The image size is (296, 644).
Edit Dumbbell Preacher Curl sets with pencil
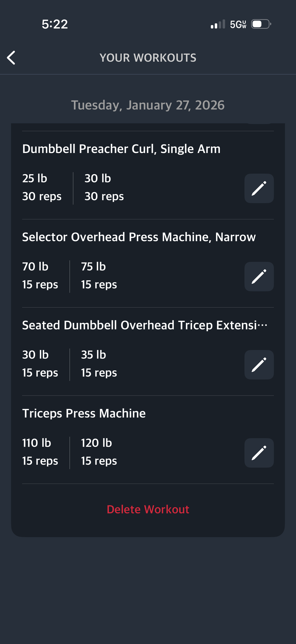pyautogui.click(x=259, y=188)
